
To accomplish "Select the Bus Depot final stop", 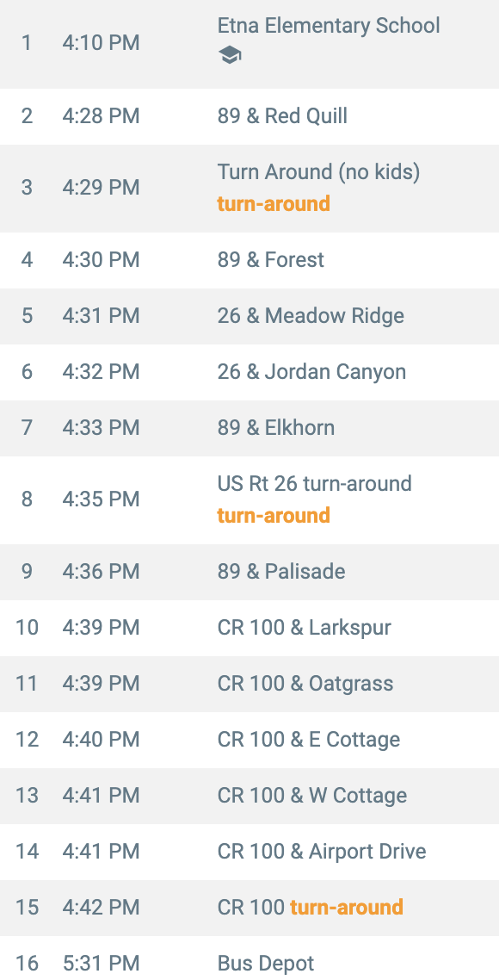I will point(249,961).
